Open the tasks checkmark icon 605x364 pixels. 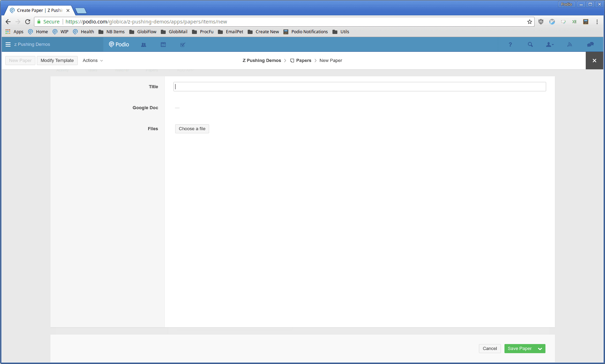[x=183, y=45]
